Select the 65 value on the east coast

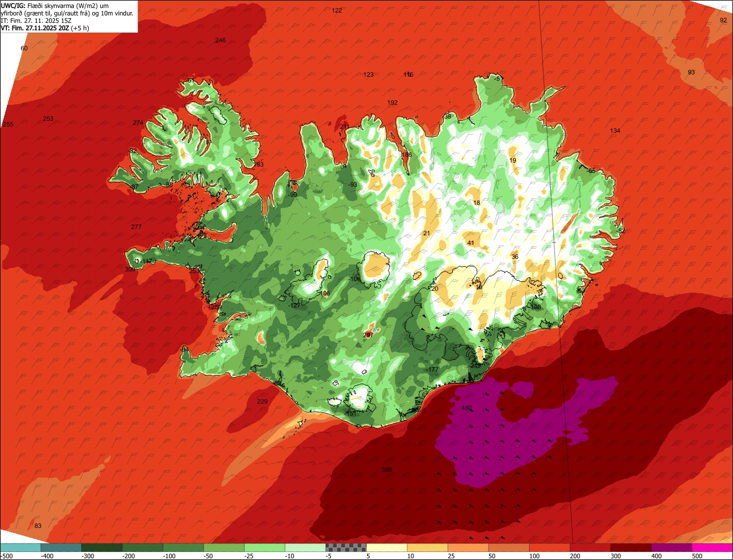[x=592, y=171]
